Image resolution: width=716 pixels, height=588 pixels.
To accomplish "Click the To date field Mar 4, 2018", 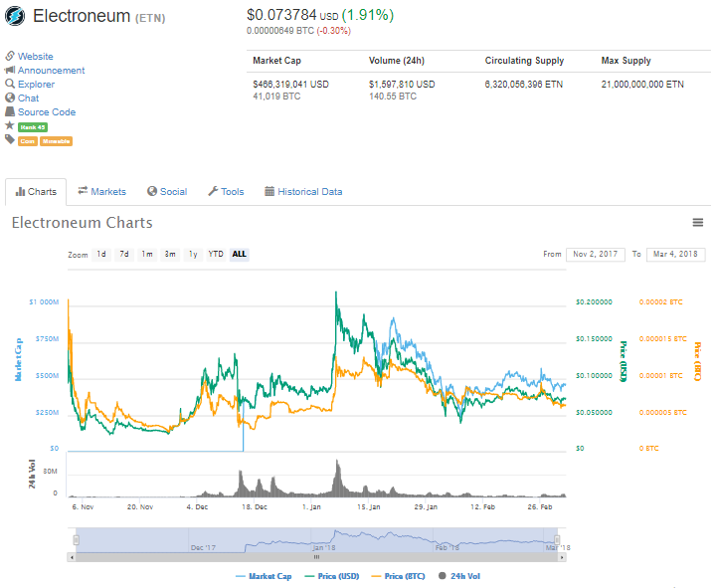I will [675, 255].
